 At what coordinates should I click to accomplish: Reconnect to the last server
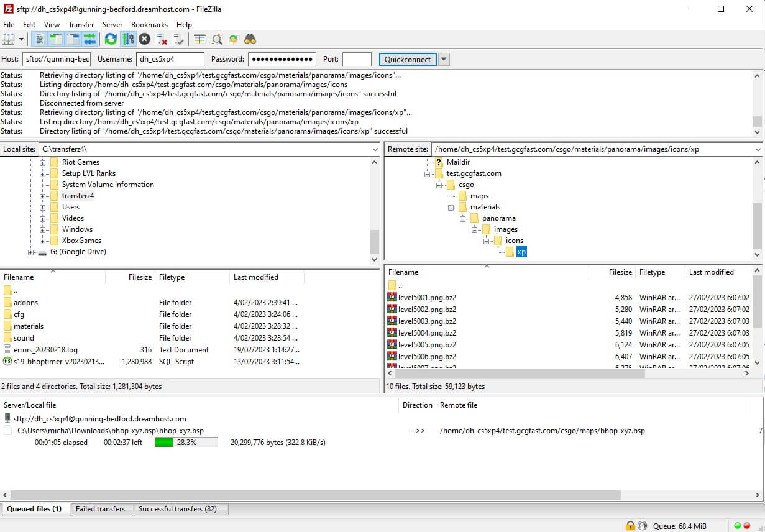click(178, 39)
